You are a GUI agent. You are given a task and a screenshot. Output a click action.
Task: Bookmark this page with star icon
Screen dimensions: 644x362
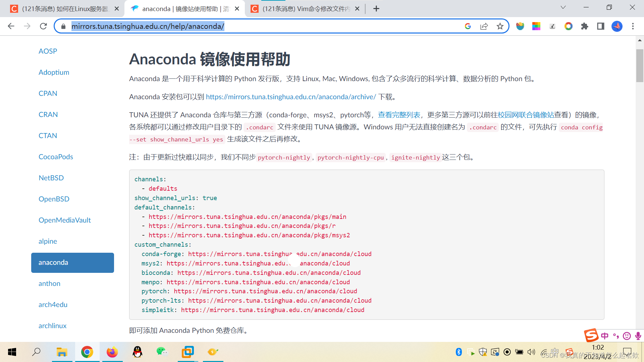(500, 26)
